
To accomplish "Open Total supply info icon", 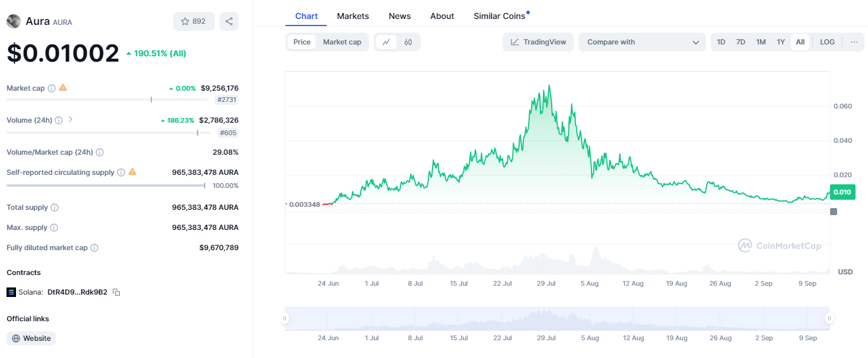I will tap(55, 207).
